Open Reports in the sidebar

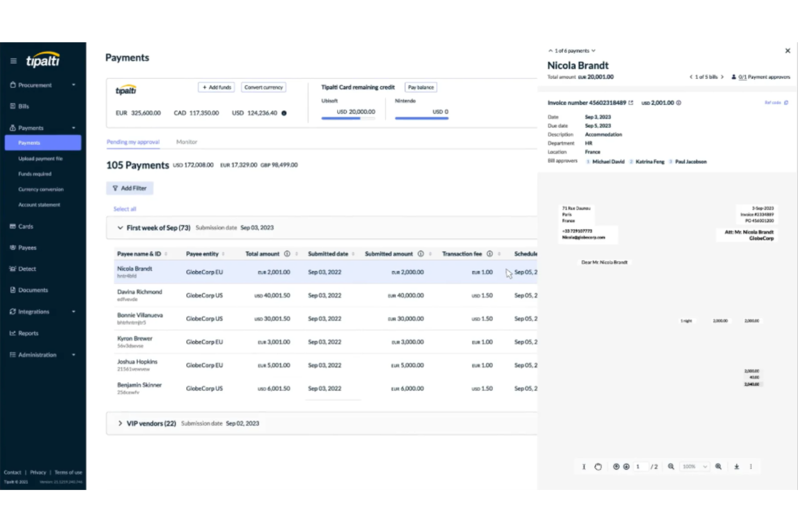click(x=28, y=333)
